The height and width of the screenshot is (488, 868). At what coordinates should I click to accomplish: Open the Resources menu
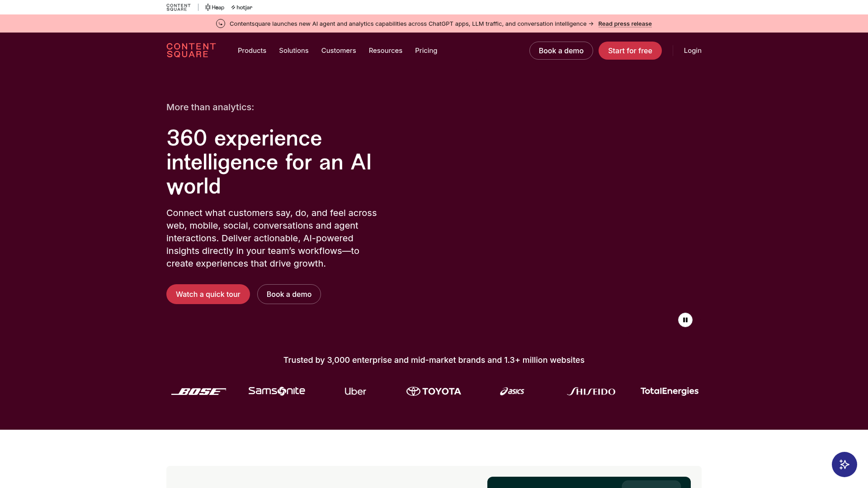click(x=386, y=51)
